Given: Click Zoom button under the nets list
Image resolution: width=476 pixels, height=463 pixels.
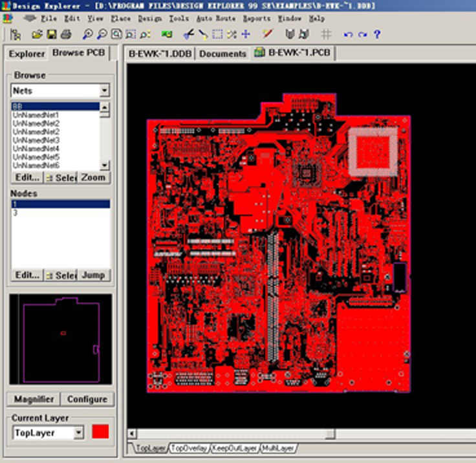Looking at the screenshot, I should point(93,178).
